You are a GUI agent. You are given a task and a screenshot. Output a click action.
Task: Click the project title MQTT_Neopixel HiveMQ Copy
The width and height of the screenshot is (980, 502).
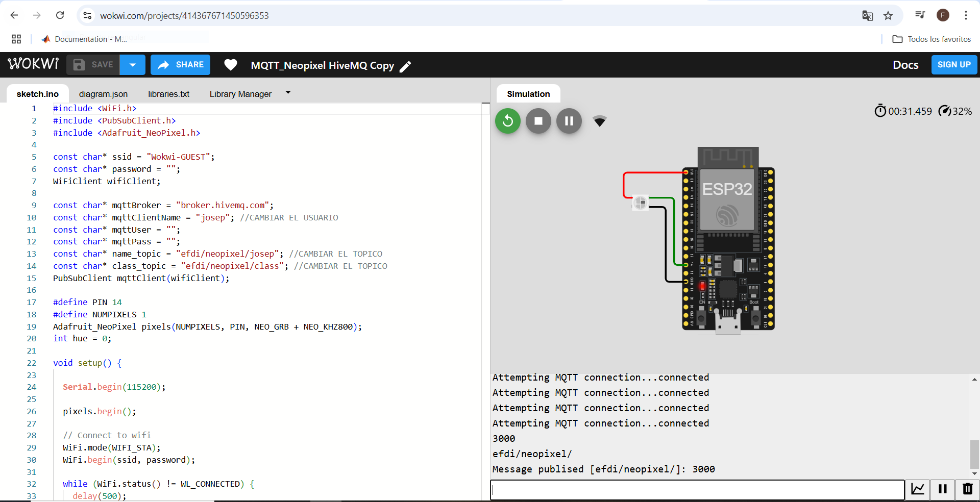[x=323, y=65]
